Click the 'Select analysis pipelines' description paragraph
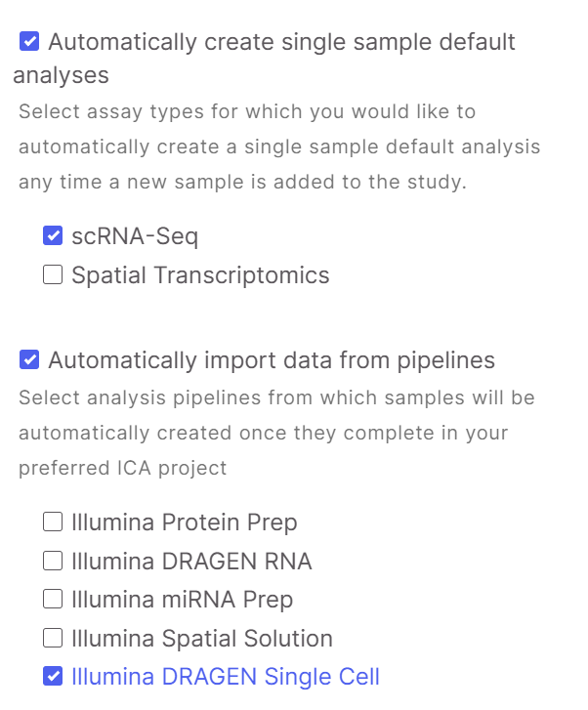The height and width of the screenshot is (710, 588). [x=276, y=433]
